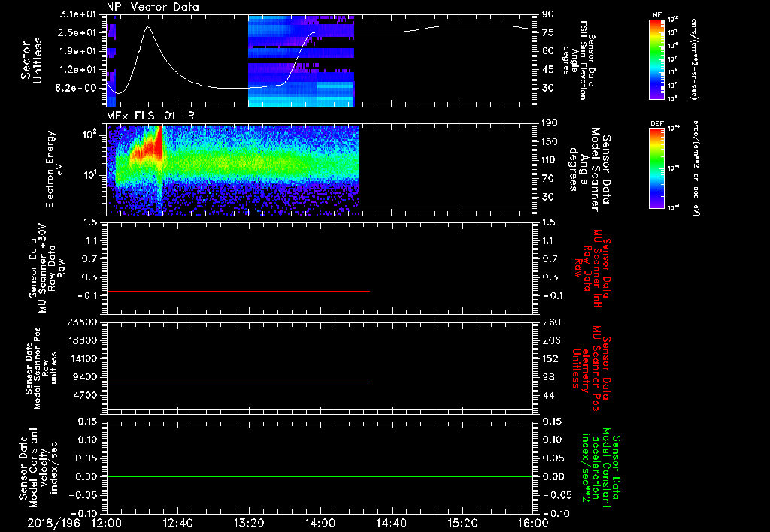
Task: Click the 98 telemetry axis tick
Action: pos(549,377)
